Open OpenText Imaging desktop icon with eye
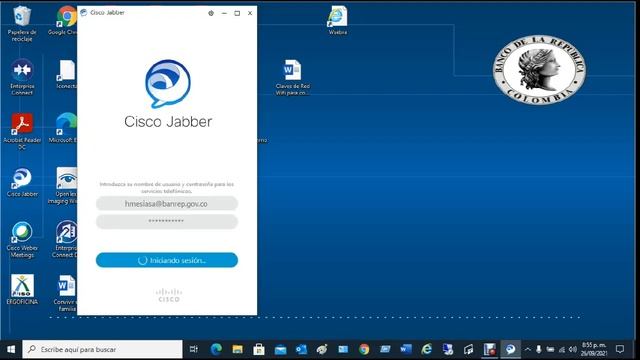Screen dimensions: 640x360 coord(65,185)
